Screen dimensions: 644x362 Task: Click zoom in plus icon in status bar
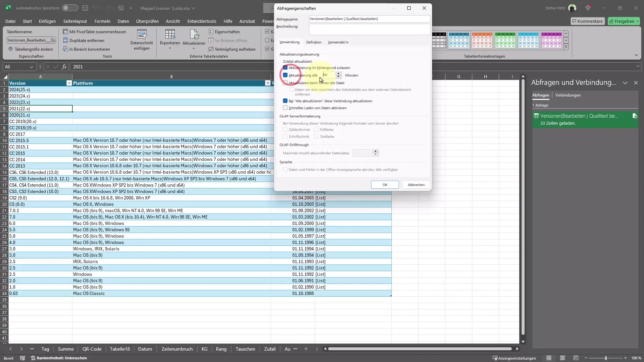[x=625, y=358]
